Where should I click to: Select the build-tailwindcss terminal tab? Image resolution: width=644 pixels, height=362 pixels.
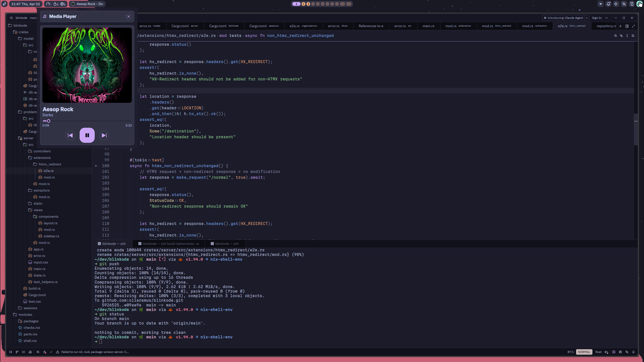[171, 244]
